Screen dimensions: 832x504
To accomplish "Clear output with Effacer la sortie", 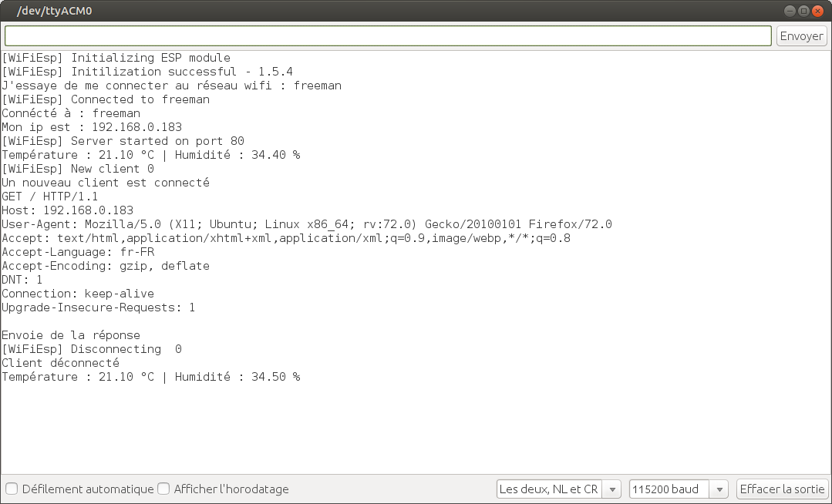I will (x=782, y=489).
